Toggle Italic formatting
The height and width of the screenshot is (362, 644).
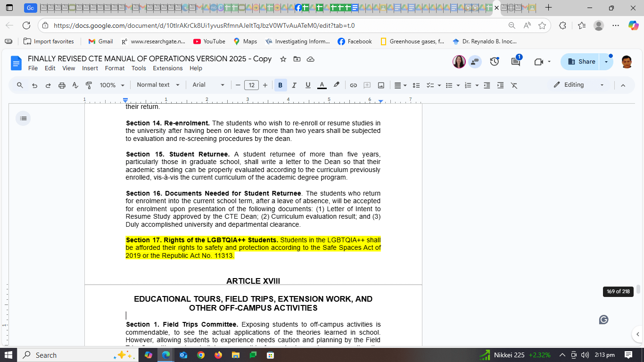click(294, 85)
